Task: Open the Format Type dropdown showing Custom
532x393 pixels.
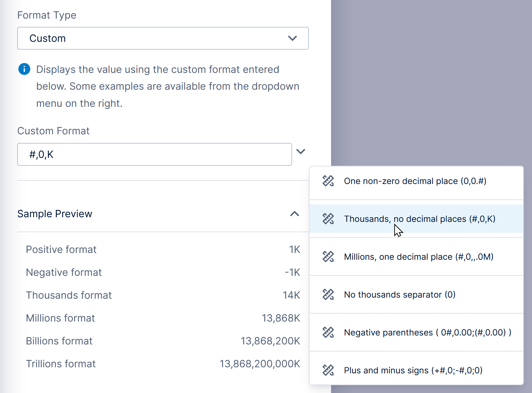Action: click(x=163, y=38)
